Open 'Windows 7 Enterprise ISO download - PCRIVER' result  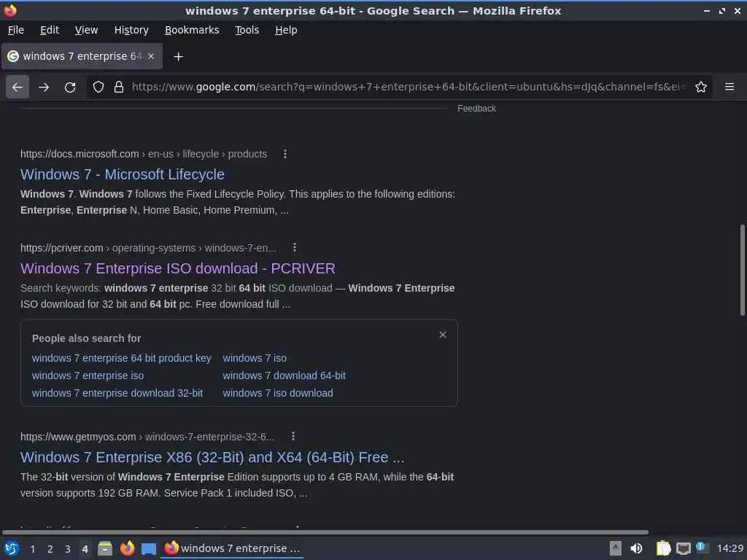coord(178,268)
